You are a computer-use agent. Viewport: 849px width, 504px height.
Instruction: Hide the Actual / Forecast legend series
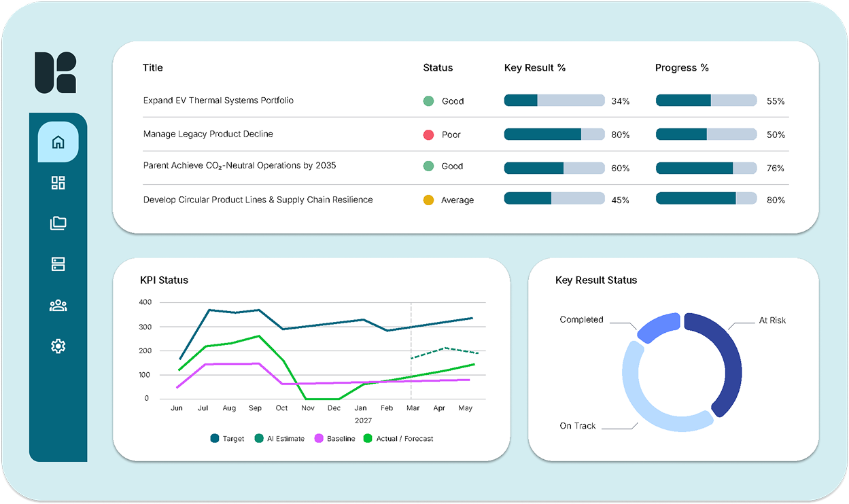coord(398,439)
